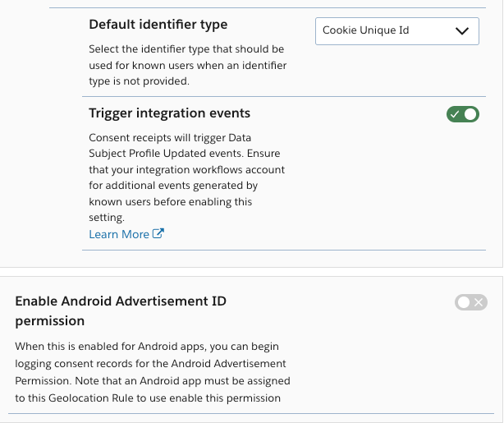Select the 'Cookie Unique Id' text value
Image resolution: width=504 pixels, height=423 pixels.
point(365,31)
